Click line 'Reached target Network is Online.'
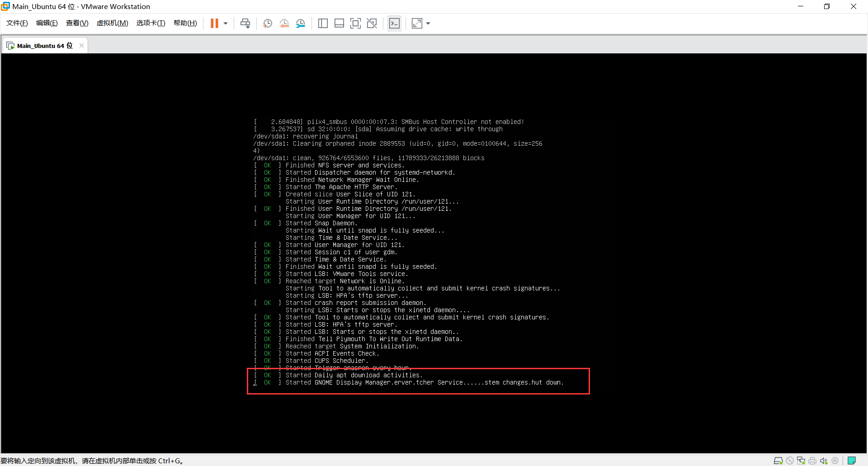Viewport: 868px width, 466px height. coord(329,281)
